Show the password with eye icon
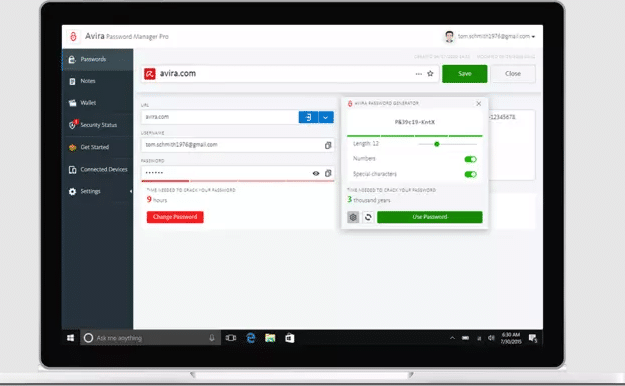 pos(316,173)
